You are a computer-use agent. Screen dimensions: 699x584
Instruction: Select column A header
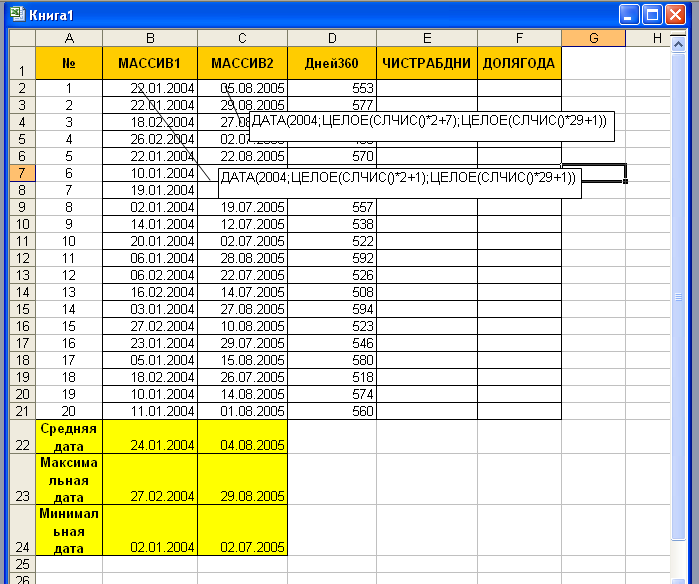pos(69,38)
